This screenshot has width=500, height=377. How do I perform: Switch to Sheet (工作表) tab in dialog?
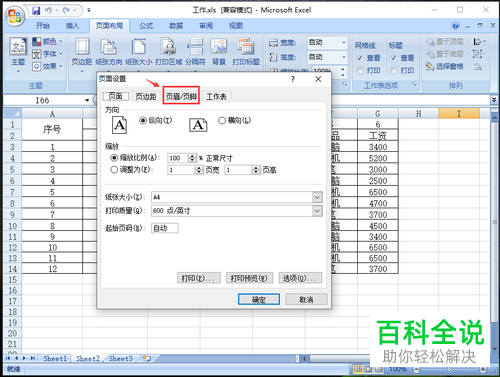click(x=216, y=97)
